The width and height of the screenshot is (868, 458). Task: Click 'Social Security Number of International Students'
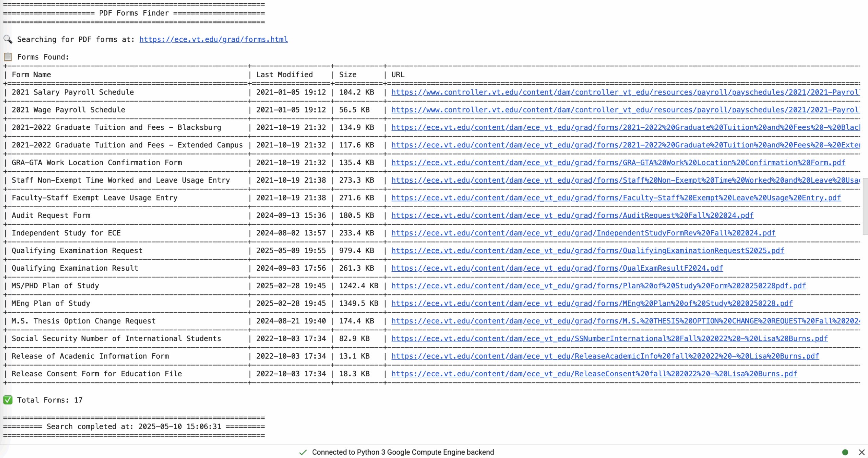[x=116, y=339]
